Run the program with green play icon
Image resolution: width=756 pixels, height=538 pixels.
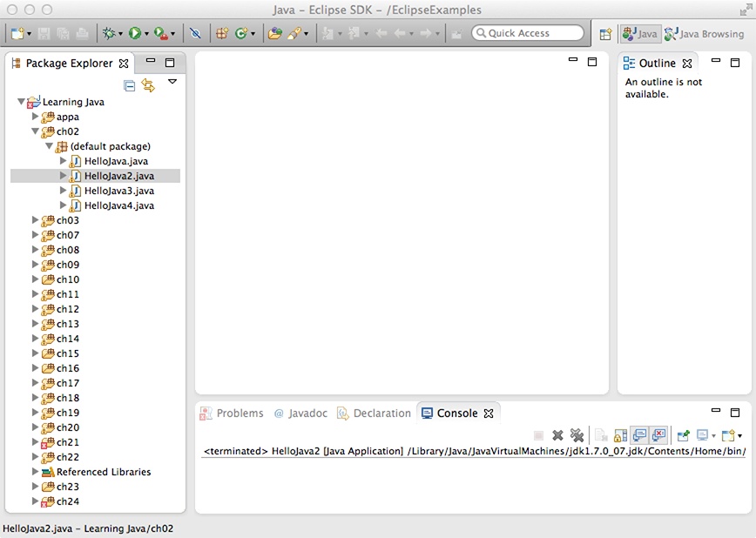pos(135,33)
